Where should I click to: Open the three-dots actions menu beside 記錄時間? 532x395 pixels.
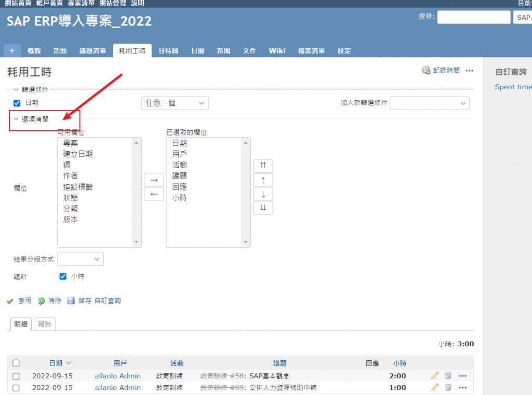pyautogui.click(x=469, y=71)
